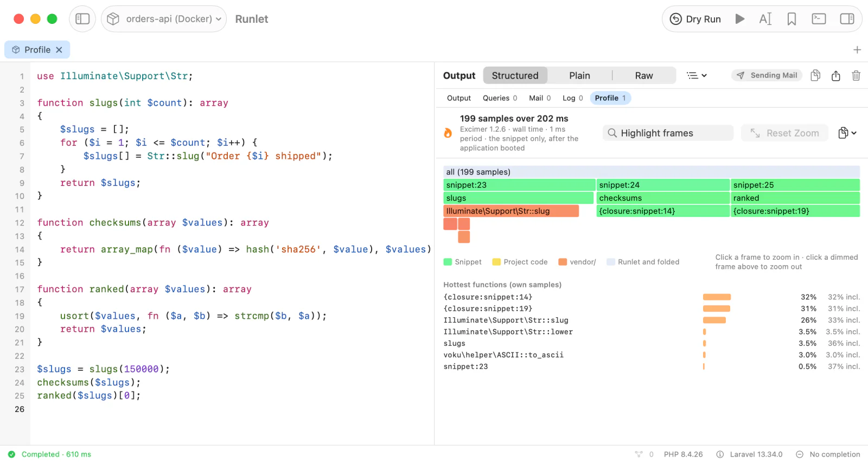This screenshot has height=463, width=868.
Task: Select Illuminate\Support\Str::lower hottest function row
Action: click(652, 332)
